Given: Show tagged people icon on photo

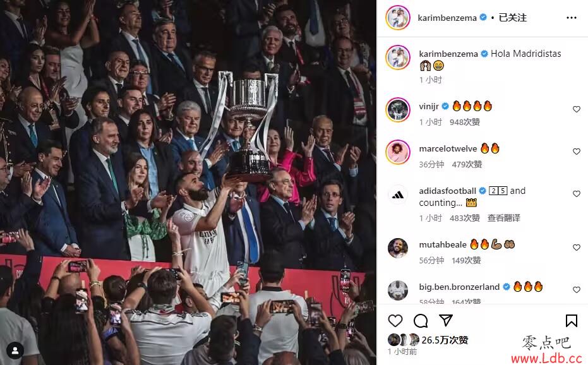Looking at the screenshot, I should [15, 350].
